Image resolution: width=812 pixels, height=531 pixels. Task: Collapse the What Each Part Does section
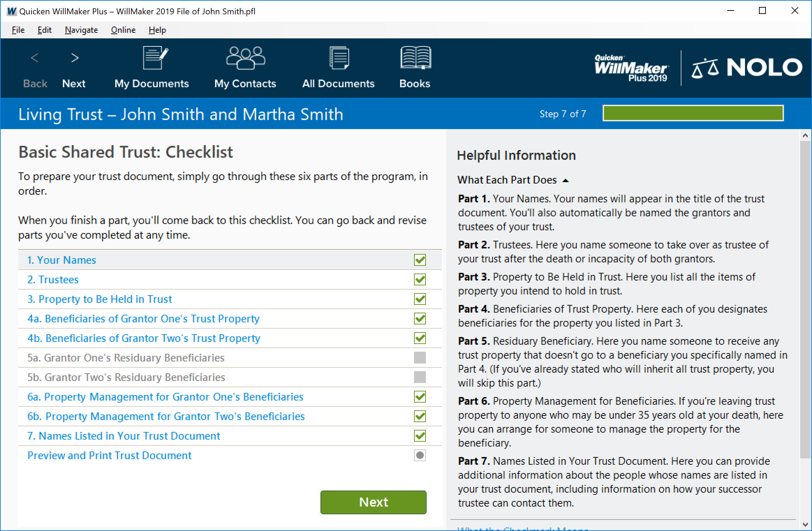[566, 180]
